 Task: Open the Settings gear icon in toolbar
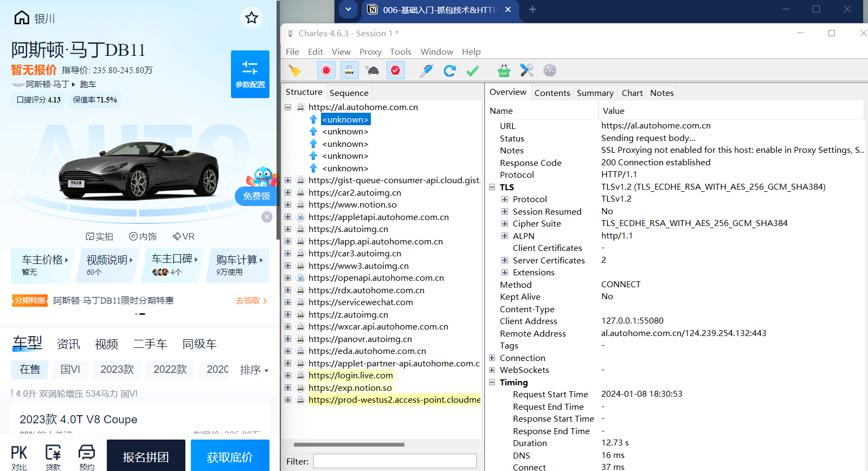[x=550, y=70]
